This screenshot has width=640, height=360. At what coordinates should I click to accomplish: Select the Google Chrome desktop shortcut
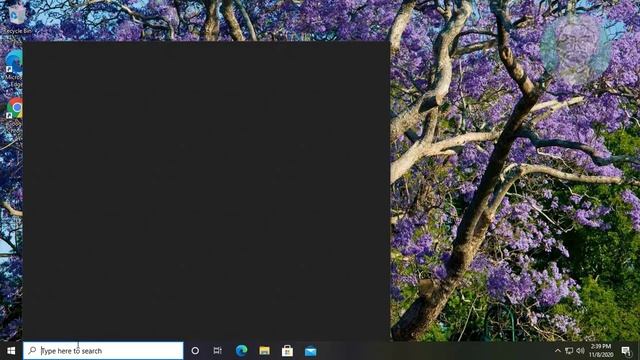click(15, 111)
